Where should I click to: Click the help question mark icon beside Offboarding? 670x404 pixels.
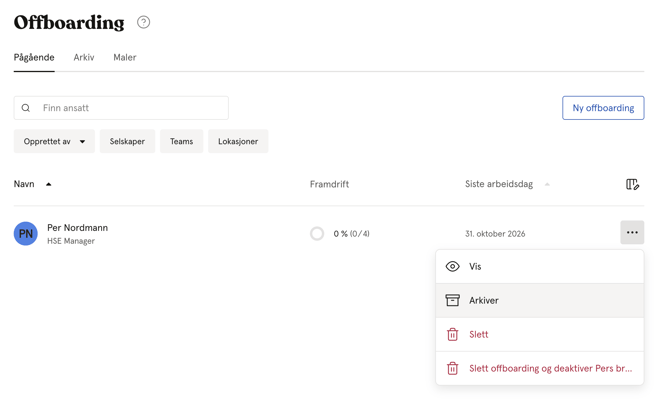(144, 22)
